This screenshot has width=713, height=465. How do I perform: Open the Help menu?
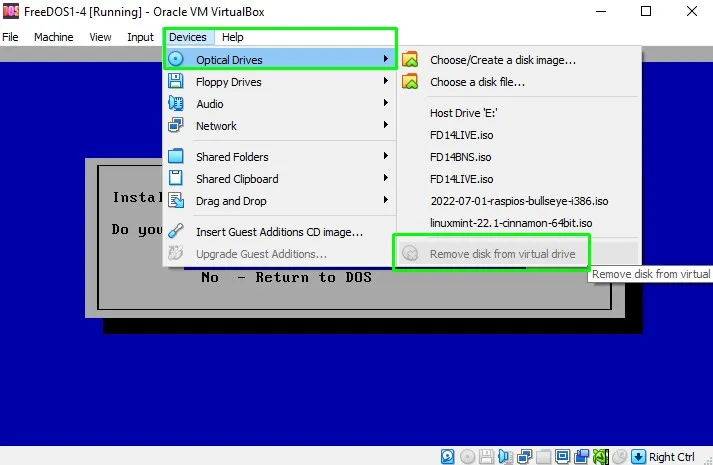coord(232,37)
